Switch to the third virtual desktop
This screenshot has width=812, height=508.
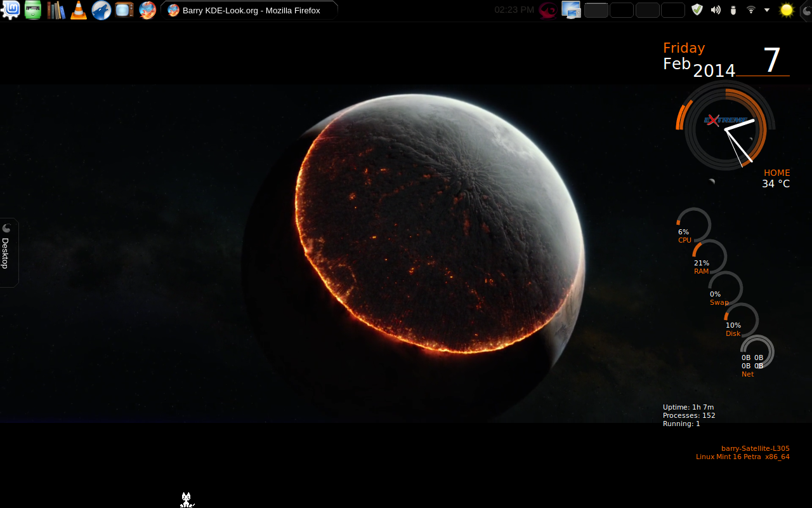(x=648, y=10)
